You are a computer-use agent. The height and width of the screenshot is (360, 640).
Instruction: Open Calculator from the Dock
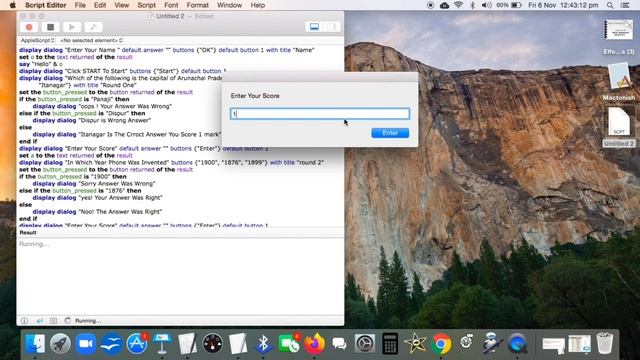click(390, 343)
